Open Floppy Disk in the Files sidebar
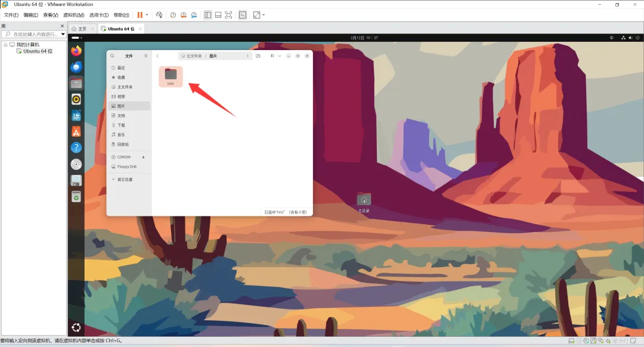644x347 pixels. pyautogui.click(x=129, y=167)
